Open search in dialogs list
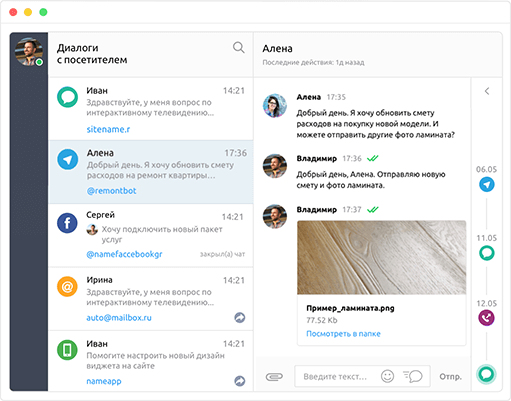This screenshot has height=401, width=511. tap(238, 48)
